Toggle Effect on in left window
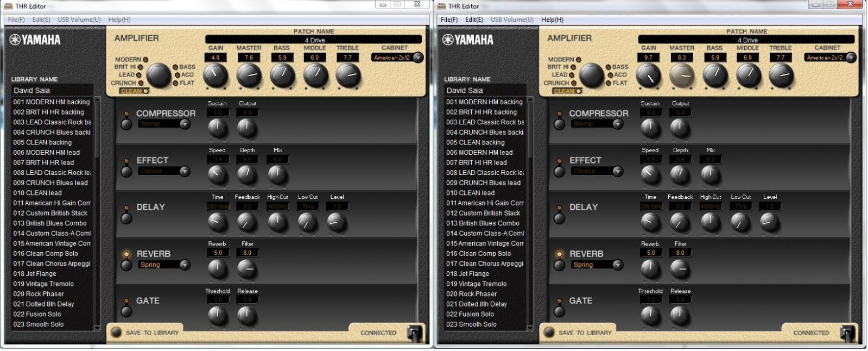The height and width of the screenshot is (351, 868). (126, 172)
